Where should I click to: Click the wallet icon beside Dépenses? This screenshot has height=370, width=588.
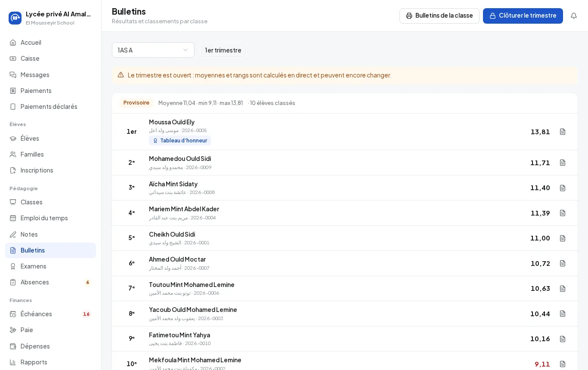[x=13, y=346]
